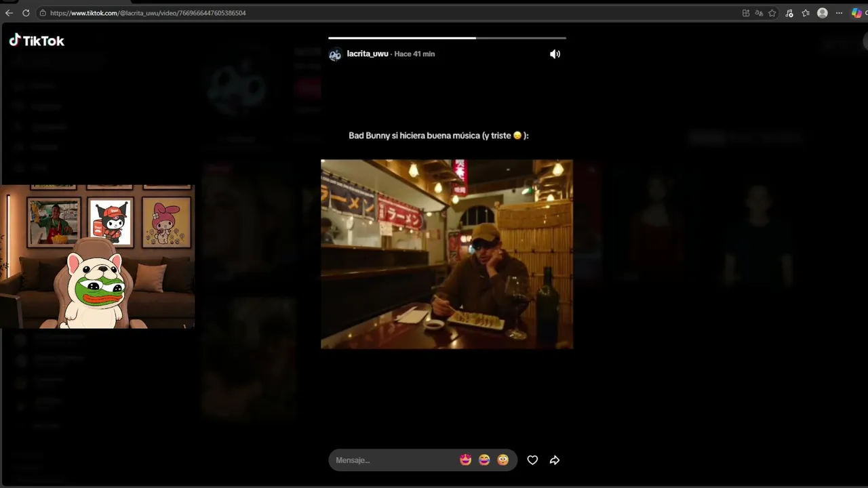Open lacrita_uwu profile avatar in the story
This screenshot has height=488, width=868.
[335, 54]
